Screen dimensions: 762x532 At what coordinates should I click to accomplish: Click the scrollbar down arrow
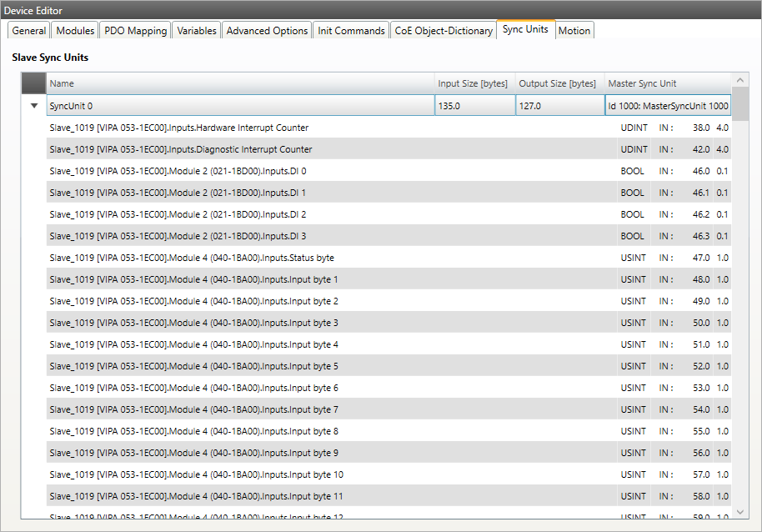[739, 511]
